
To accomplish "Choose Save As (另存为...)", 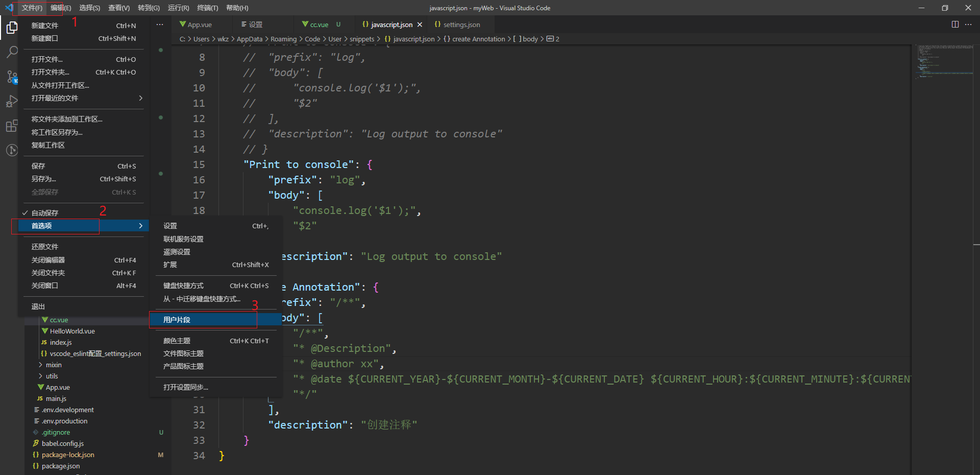I will (84, 179).
